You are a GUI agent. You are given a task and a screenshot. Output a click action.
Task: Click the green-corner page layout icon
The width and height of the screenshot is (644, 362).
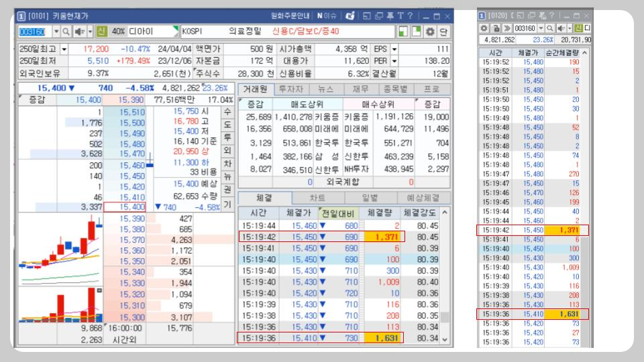(417, 32)
